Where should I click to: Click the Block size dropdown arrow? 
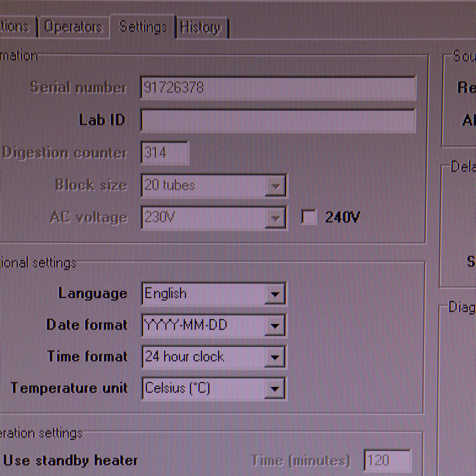tap(275, 186)
